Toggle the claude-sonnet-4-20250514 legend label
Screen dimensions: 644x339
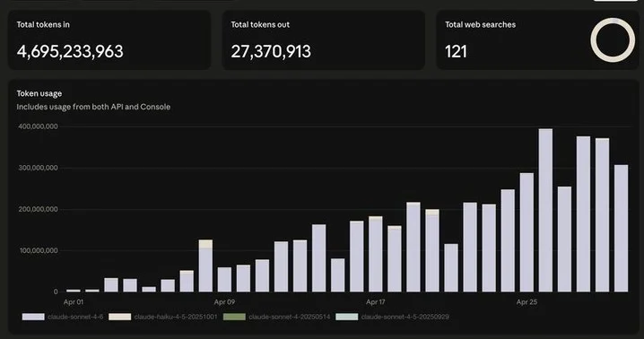289,317
